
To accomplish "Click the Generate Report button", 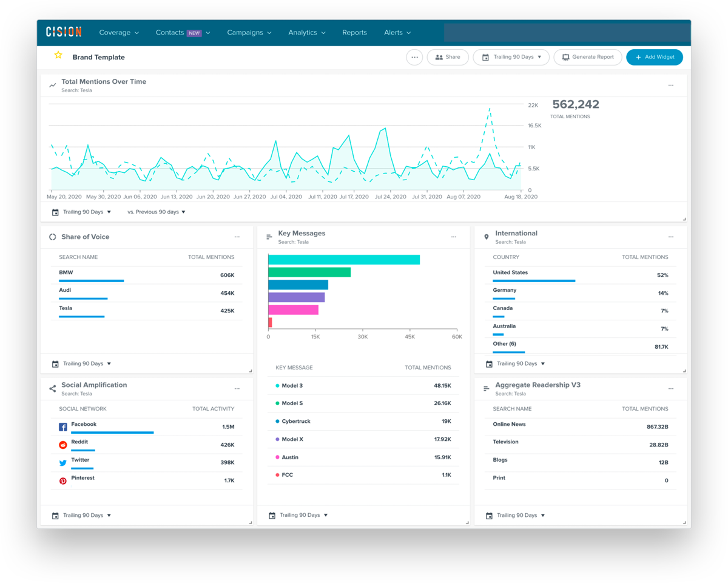I will click(x=588, y=57).
